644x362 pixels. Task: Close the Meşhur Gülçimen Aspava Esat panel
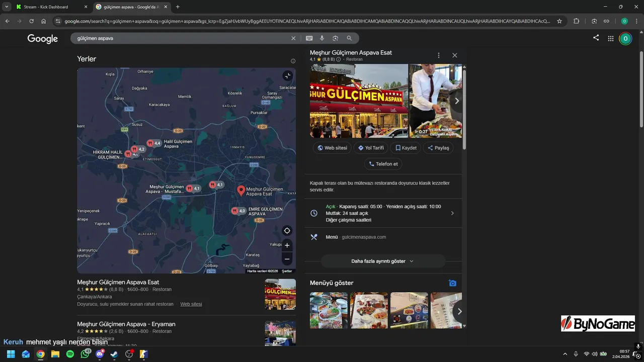455,55
